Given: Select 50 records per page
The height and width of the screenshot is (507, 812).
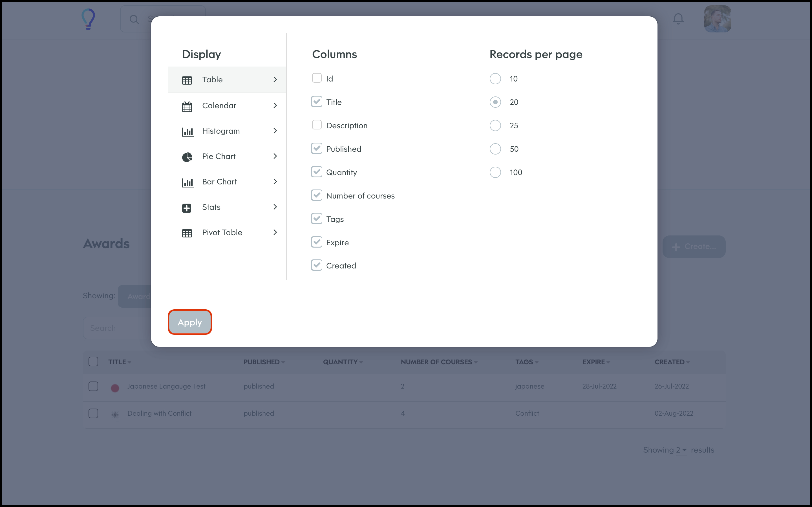Looking at the screenshot, I should point(495,149).
